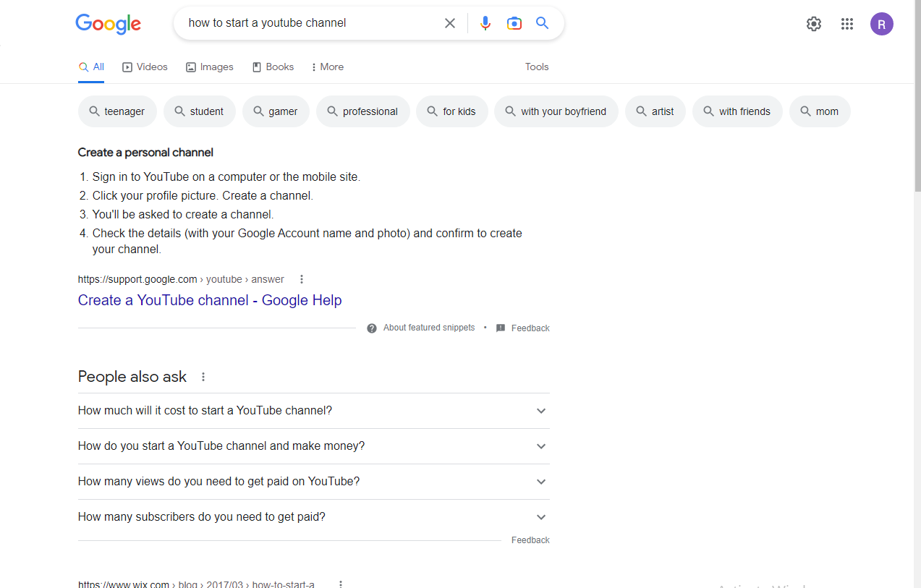This screenshot has width=921, height=588.
Task: Click the feedback flag icon under the snippet
Action: point(501,328)
